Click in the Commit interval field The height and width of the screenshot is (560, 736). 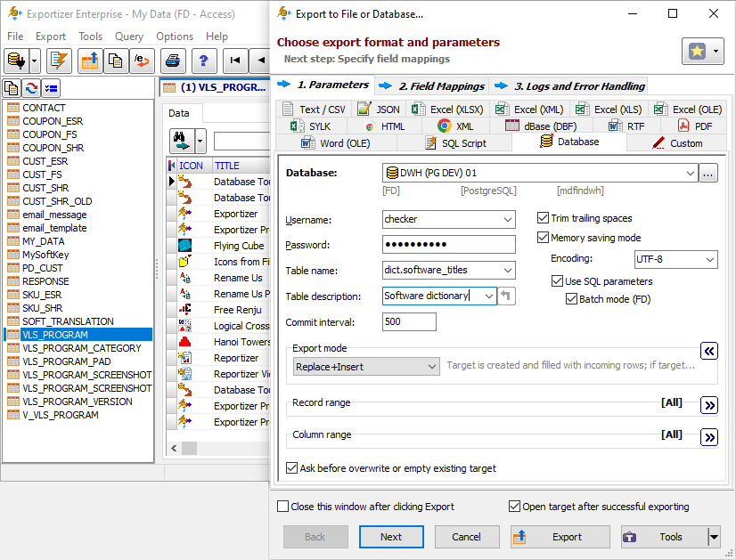(409, 321)
